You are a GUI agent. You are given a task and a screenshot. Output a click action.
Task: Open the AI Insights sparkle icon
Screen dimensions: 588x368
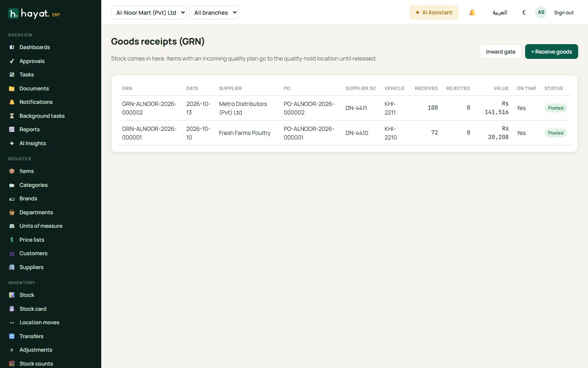pos(12,144)
